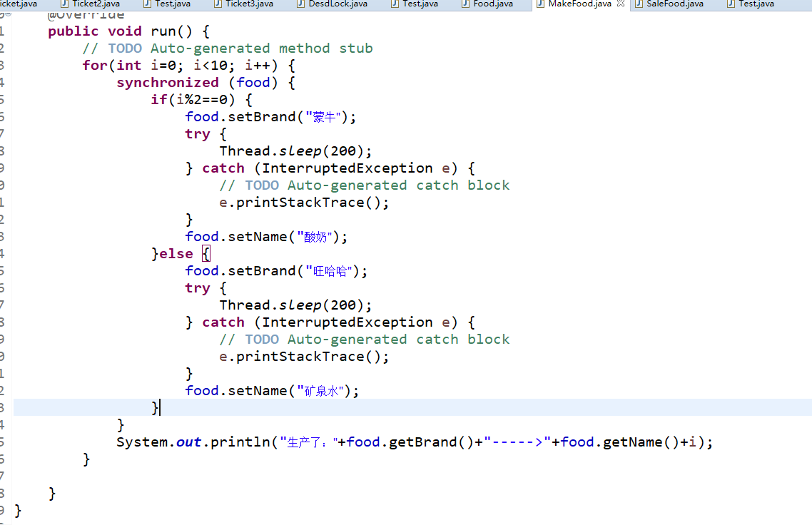Open the Food.java editor tab
This screenshot has height=525, width=812.
[487, 4]
